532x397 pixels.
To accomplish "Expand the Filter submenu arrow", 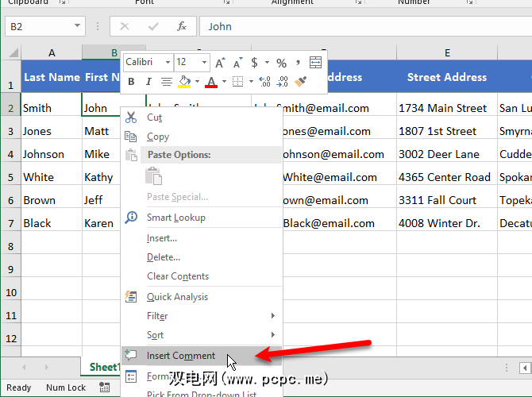I will (x=273, y=315).
